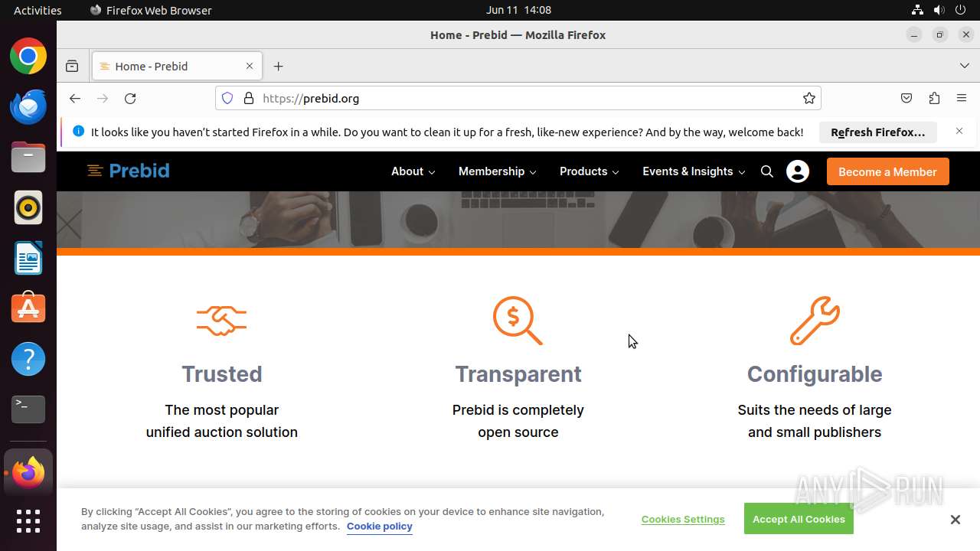
Task: Open the power menu icon
Action: tap(961, 10)
